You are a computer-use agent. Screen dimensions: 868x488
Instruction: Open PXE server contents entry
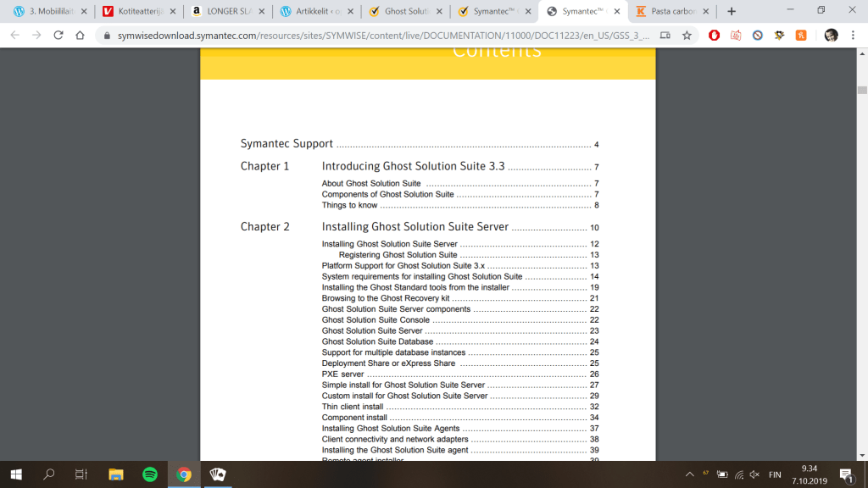pyautogui.click(x=342, y=374)
